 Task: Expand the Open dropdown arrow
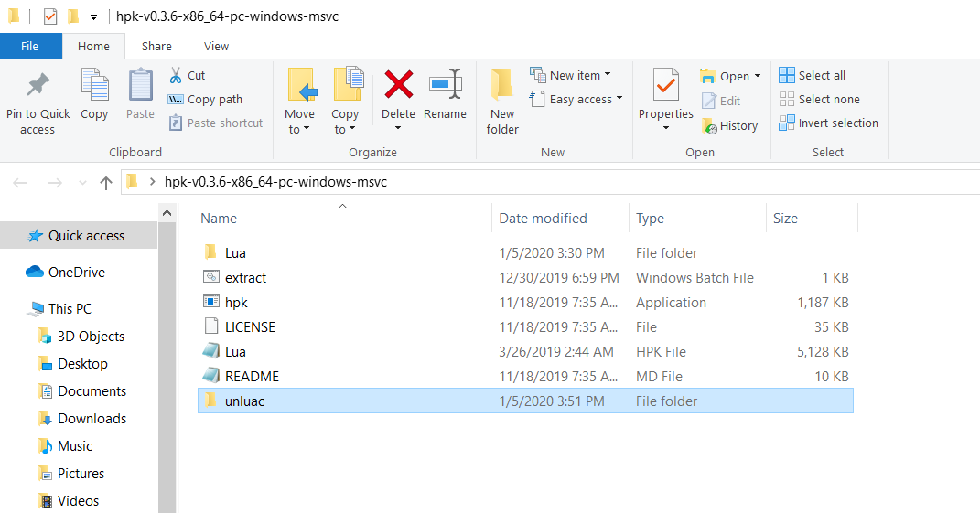click(x=758, y=76)
